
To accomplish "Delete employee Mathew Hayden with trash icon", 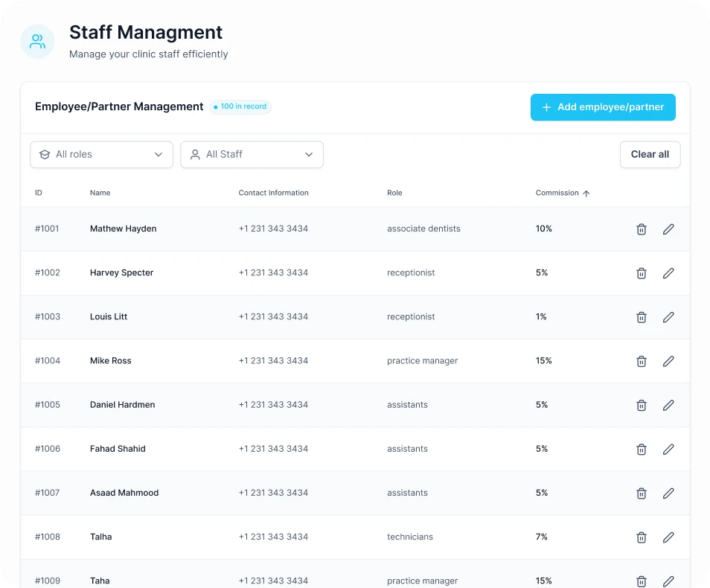I will pyautogui.click(x=641, y=229).
